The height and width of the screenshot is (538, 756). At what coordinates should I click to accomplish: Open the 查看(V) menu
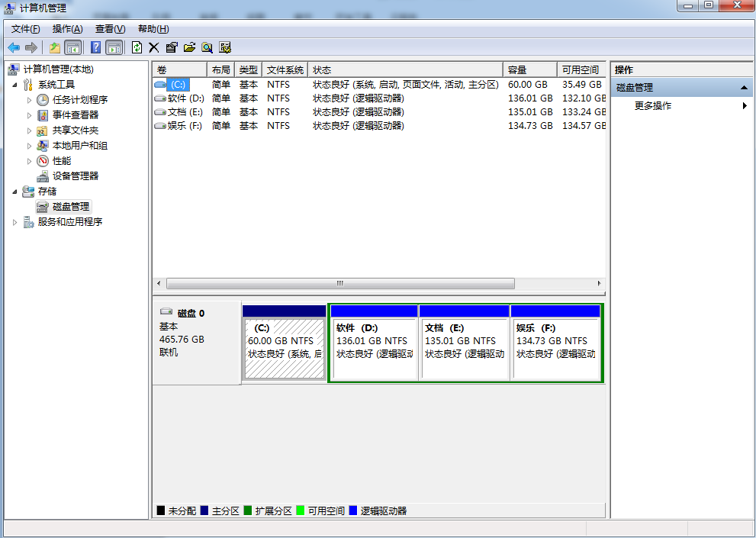pyautogui.click(x=111, y=29)
